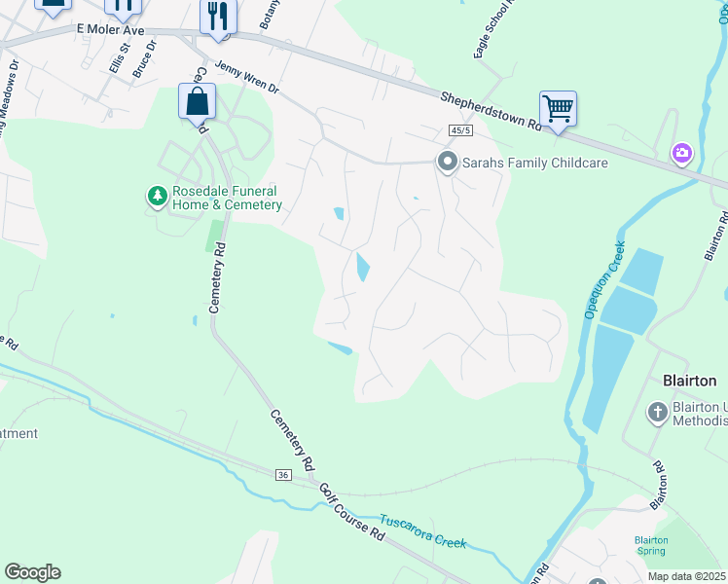Open the Google logo link
Screen dimensions: 728x584
coord(32,572)
